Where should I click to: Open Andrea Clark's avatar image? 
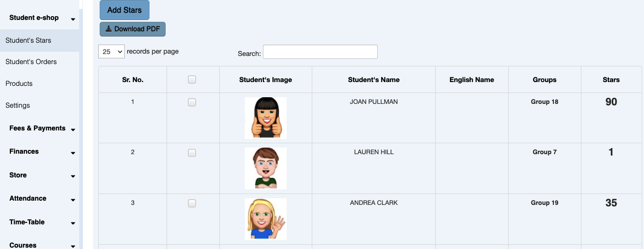266,219
